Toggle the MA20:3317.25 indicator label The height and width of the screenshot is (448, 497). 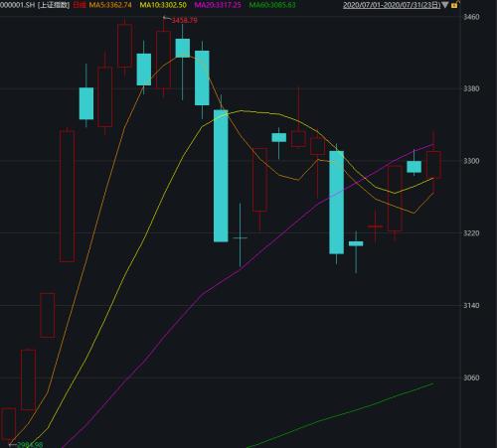tap(218, 5)
